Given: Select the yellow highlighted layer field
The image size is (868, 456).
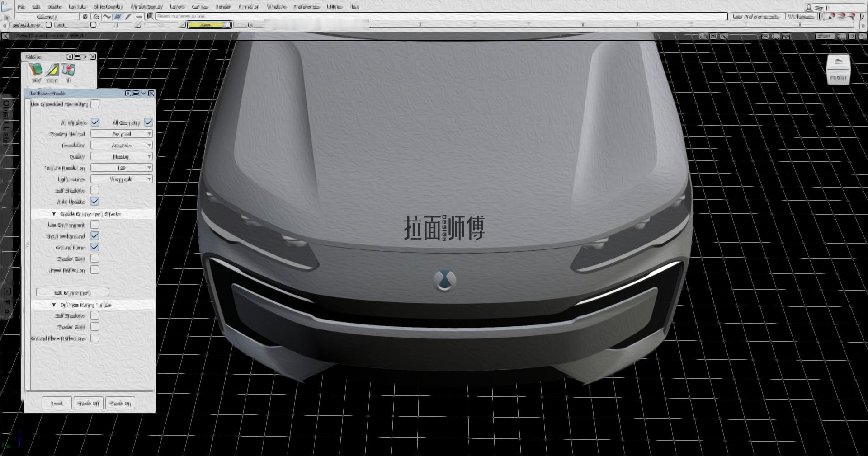Looking at the screenshot, I should pos(206,25).
